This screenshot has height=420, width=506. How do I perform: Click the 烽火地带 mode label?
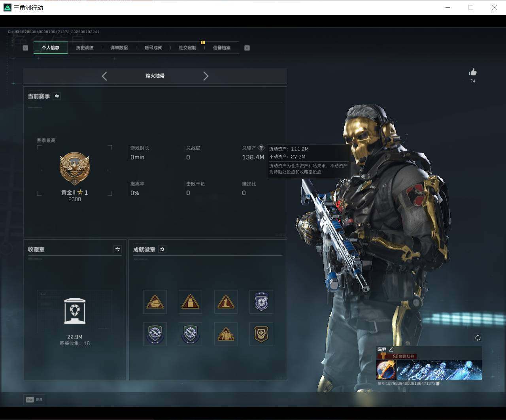(x=155, y=76)
